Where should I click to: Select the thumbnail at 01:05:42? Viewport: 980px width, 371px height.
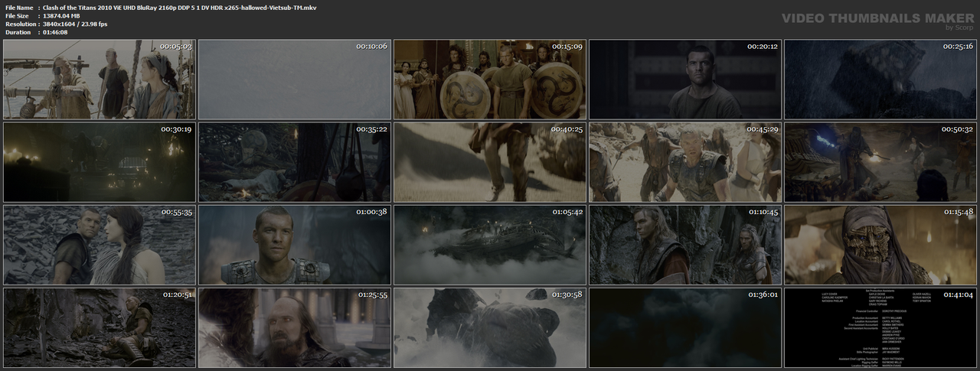click(488, 245)
